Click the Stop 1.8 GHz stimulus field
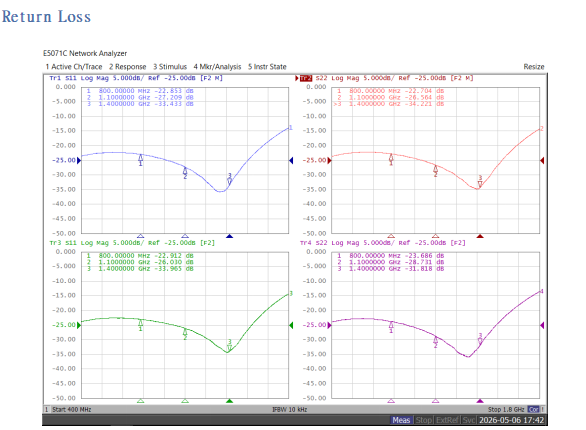 506,409
